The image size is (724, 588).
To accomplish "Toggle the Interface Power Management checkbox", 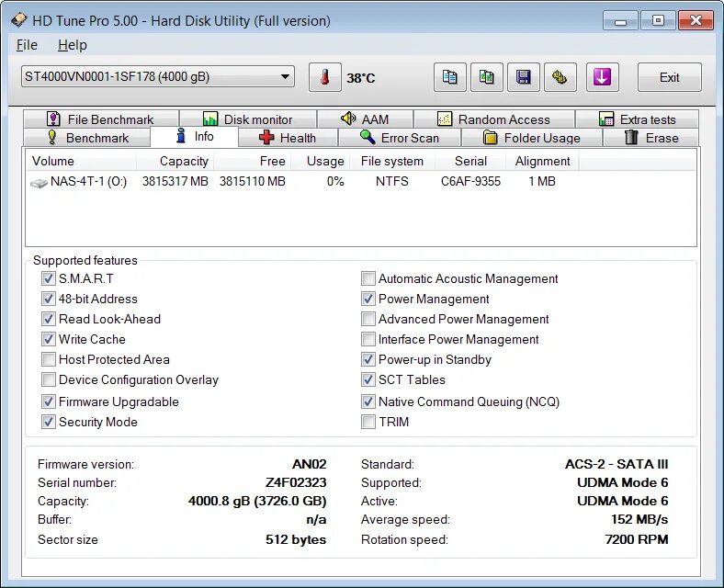I will 368,339.
